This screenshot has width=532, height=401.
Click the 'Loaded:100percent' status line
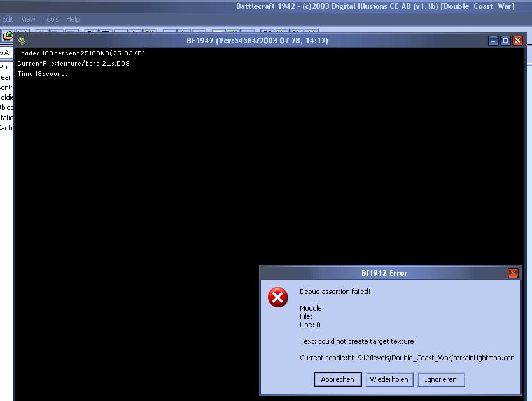coord(81,53)
